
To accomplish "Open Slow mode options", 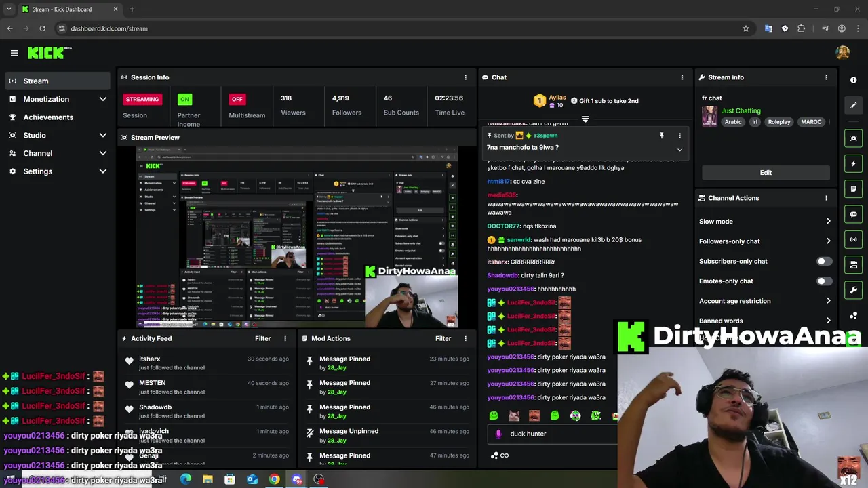I will 765,221.
